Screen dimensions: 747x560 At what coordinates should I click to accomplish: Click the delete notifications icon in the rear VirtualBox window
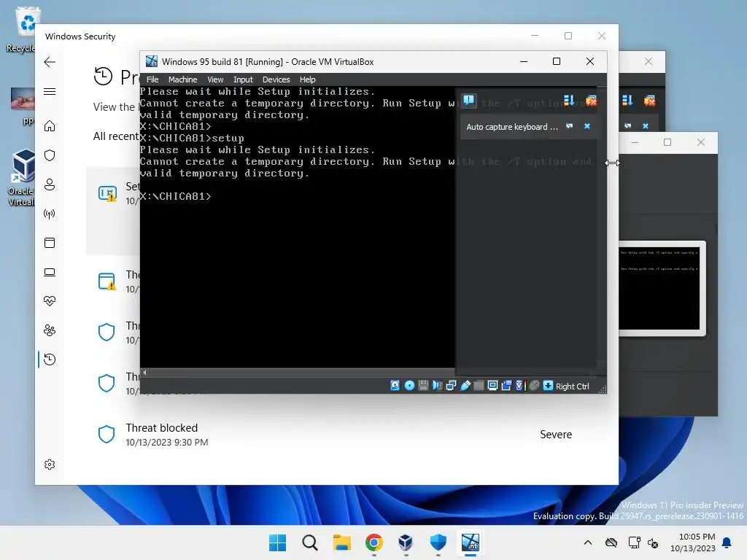[649, 101]
